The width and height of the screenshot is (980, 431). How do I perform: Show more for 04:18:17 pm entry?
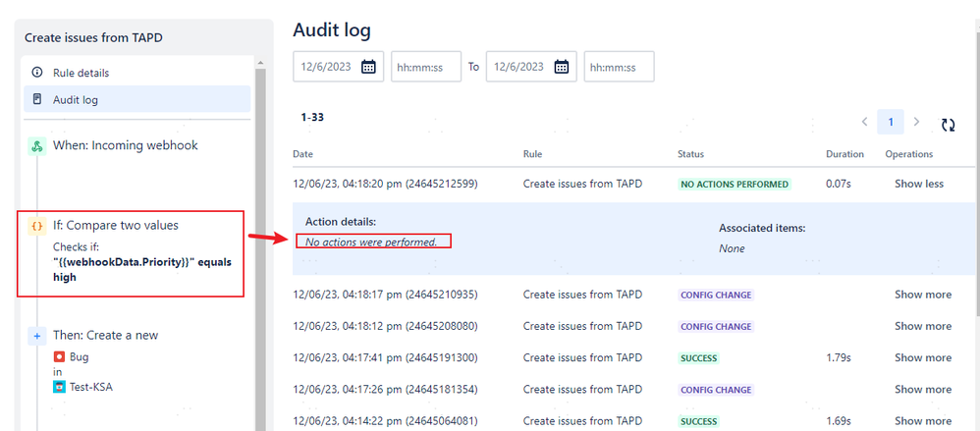923,295
